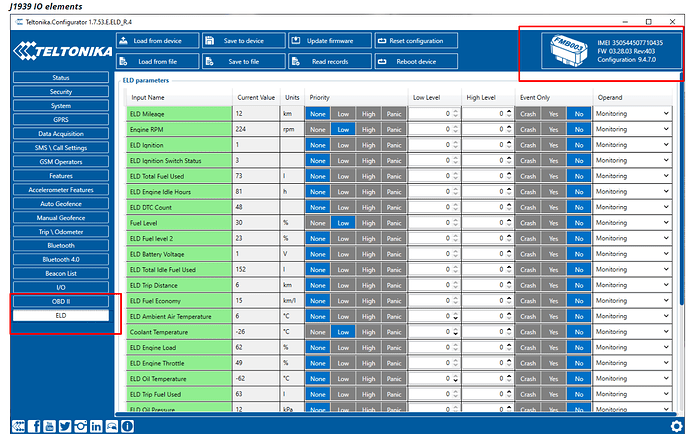
Task: Open the Facebook icon in the footer
Action: pyautogui.click(x=34, y=426)
